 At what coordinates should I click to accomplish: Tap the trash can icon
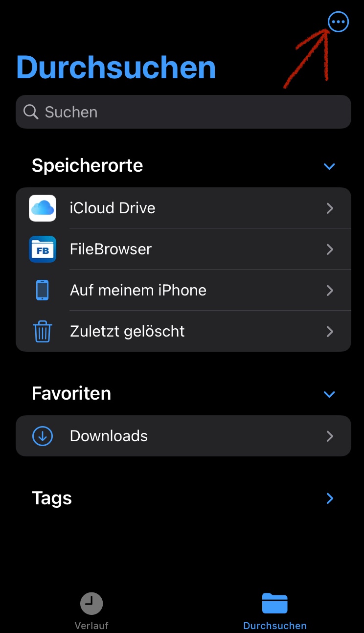point(43,331)
